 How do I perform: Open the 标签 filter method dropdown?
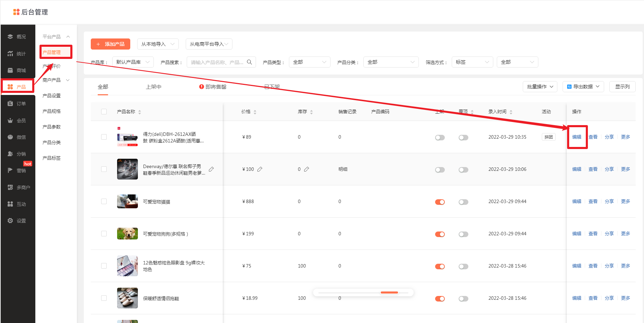tap(473, 62)
